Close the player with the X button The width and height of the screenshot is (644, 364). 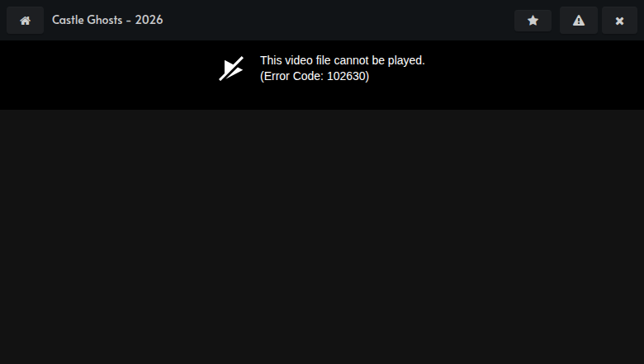tap(619, 20)
